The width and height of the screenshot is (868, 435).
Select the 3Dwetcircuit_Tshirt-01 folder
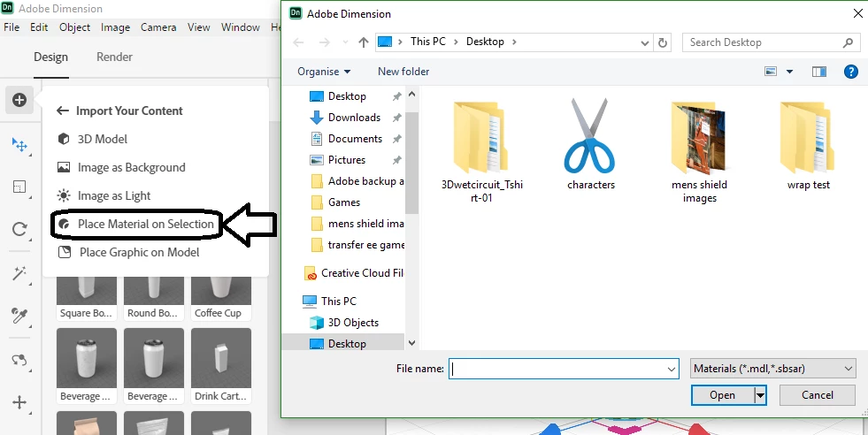pos(481,152)
